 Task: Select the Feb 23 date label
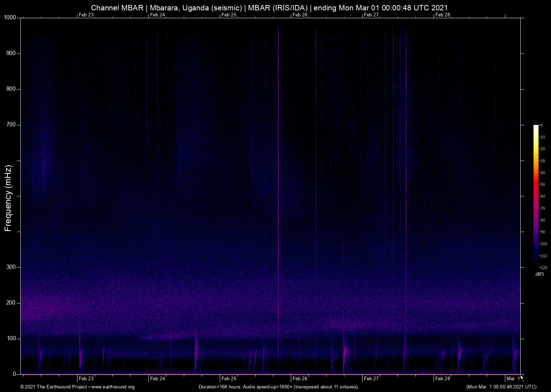coord(86,378)
